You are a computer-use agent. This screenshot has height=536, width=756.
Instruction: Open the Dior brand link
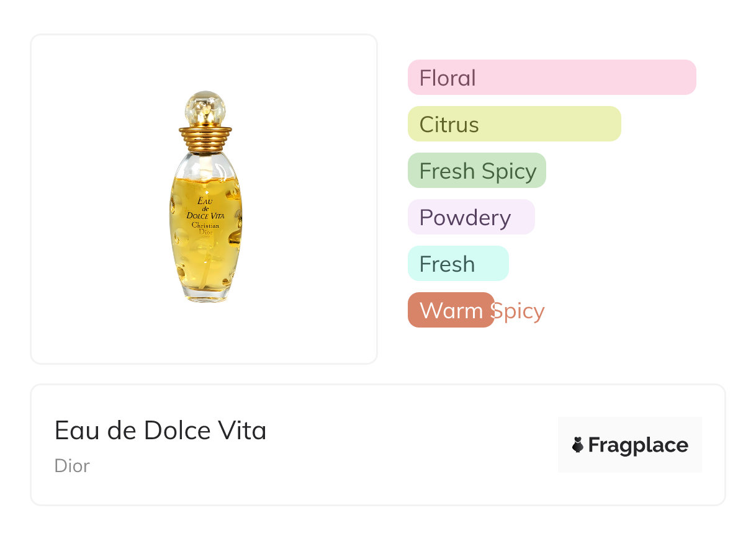click(x=72, y=465)
